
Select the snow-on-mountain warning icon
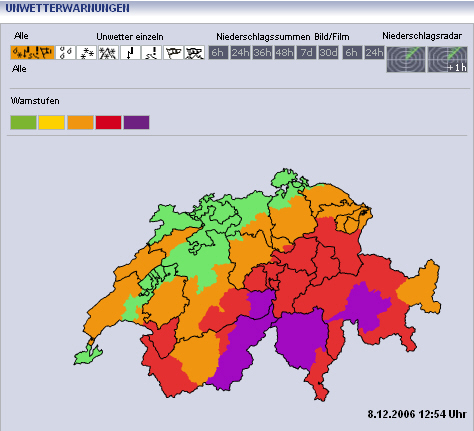pyautogui.click(x=108, y=53)
